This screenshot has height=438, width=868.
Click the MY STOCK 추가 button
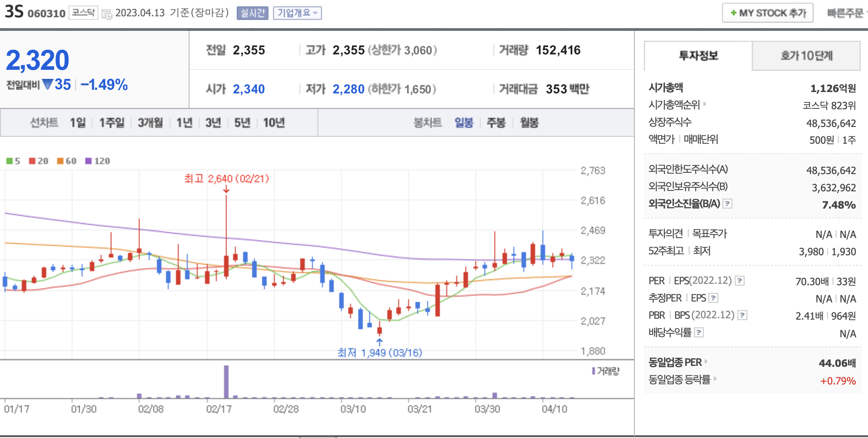coord(767,13)
